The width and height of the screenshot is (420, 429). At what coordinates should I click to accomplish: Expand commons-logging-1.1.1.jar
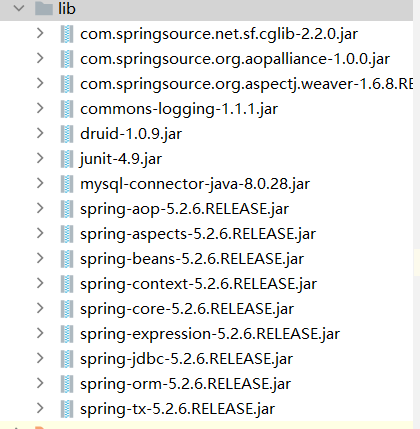pos(40,108)
